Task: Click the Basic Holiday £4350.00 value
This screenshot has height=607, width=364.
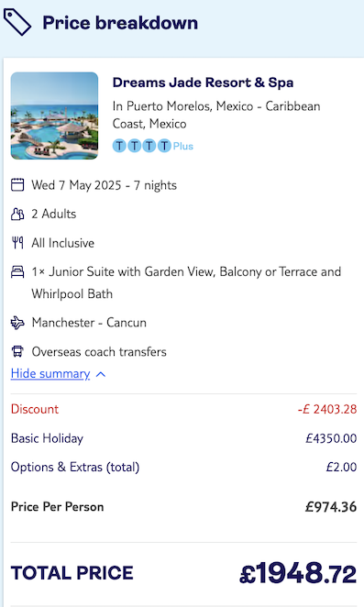Action: point(331,438)
